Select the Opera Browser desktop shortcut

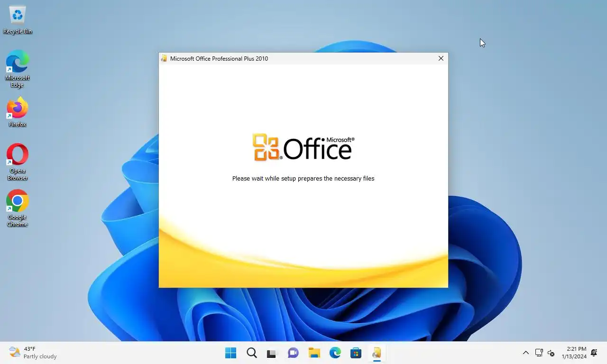(18, 162)
